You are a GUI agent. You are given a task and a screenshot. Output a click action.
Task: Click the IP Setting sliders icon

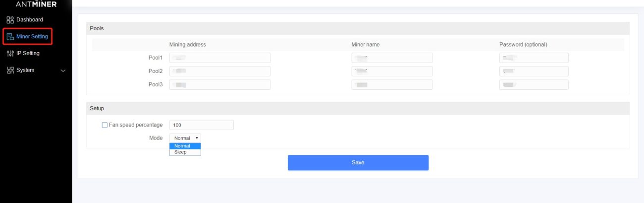(x=10, y=53)
